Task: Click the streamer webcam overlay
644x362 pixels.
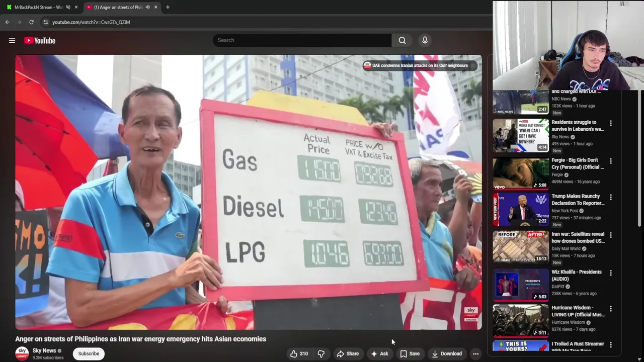Action: [x=568, y=45]
